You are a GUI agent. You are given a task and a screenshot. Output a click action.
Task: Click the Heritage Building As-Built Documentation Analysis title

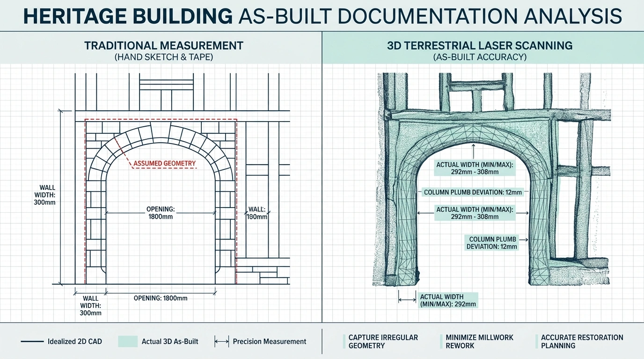click(322, 15)
